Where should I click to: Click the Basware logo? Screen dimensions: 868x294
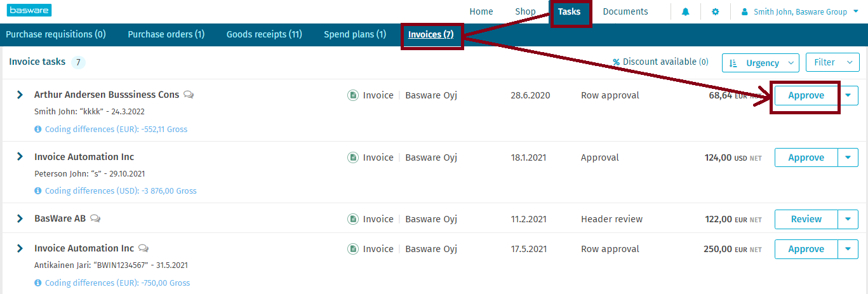[29, 10]
